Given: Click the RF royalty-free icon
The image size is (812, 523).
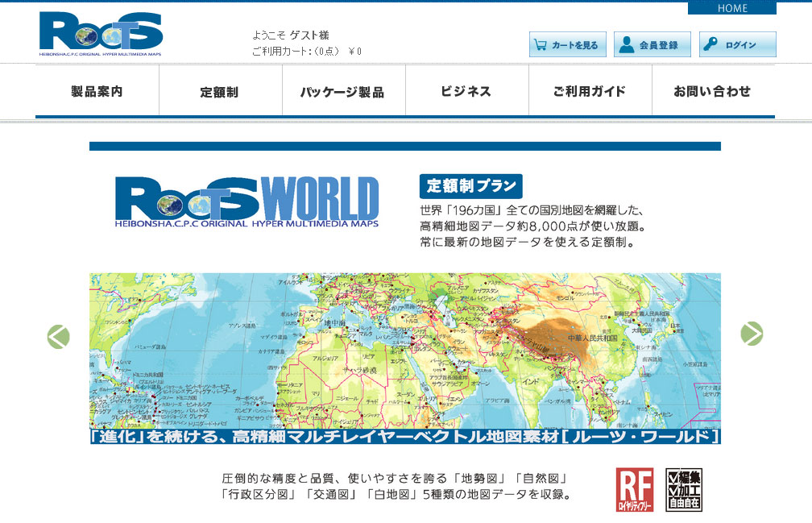Looking at the screenshot, I should (635, 489).
